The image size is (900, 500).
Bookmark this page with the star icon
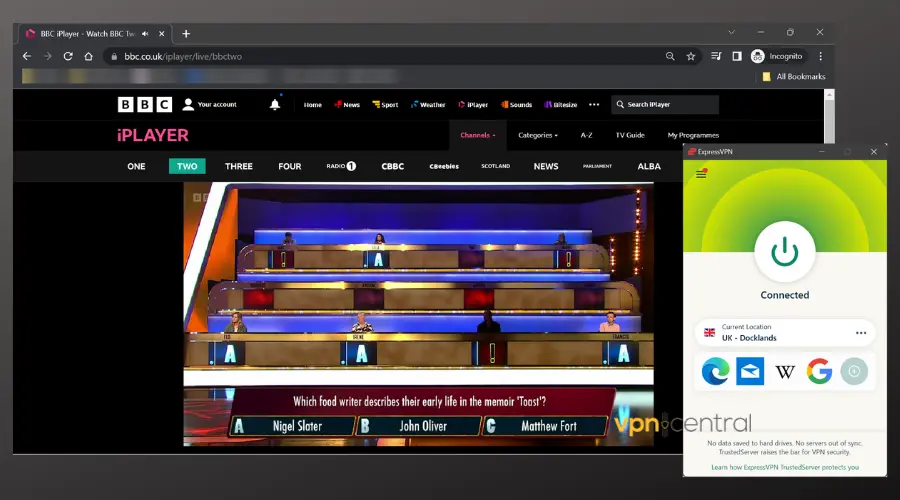[691, 56]
